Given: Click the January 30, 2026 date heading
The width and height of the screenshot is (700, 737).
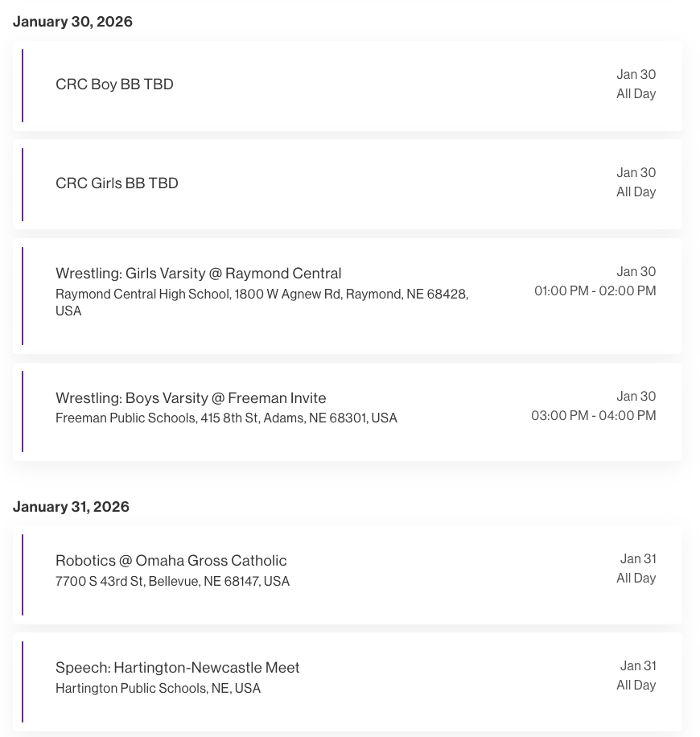Looking at the screenshot, I should click(72, 22).
